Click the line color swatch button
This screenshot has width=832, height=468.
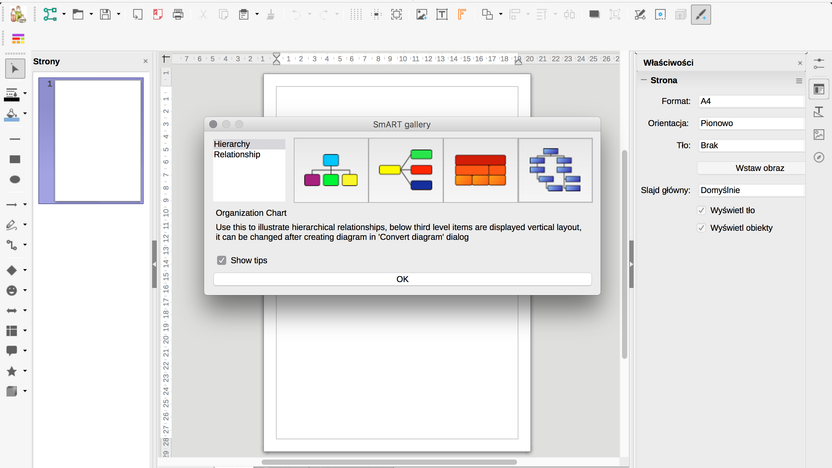click(x=12, y=94)
